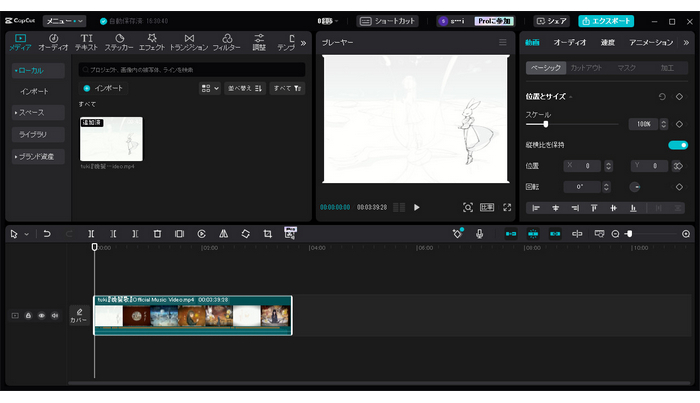Open the Audio (オーディオ) media tab
700x403 pixels.
click(53, 42)
